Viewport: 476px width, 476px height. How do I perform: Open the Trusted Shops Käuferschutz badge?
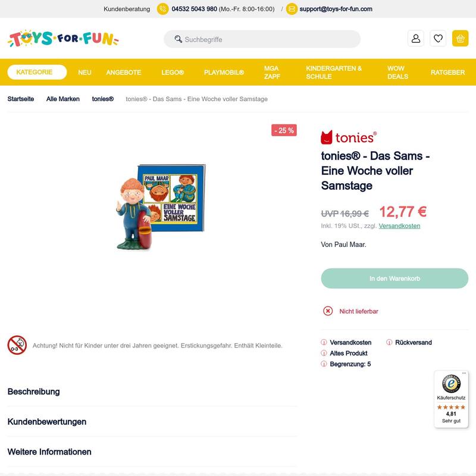click(x=451, y=399)
